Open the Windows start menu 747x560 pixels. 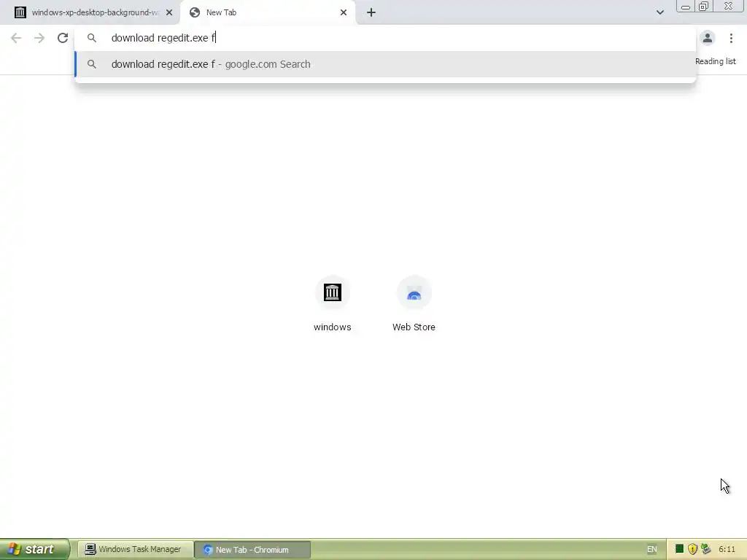click(x=34, y=549)
